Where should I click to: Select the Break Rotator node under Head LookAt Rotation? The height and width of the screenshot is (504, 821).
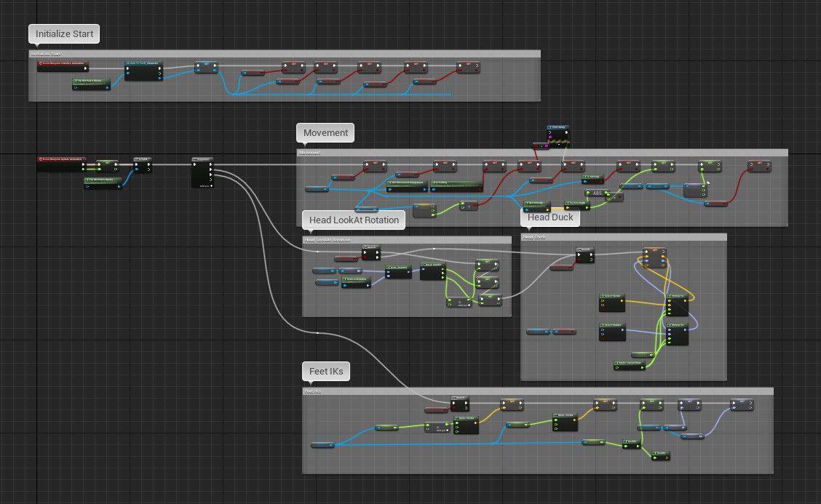point(433,264)
